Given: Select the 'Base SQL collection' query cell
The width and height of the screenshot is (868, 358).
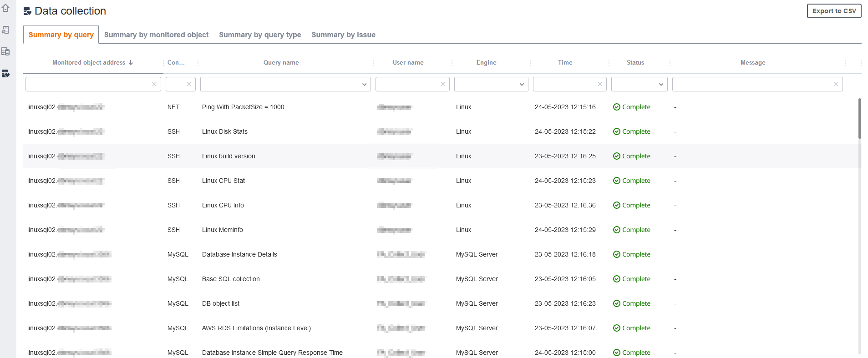Looking at the screenshot, I should pyautogui.click(x=231, y=279).
